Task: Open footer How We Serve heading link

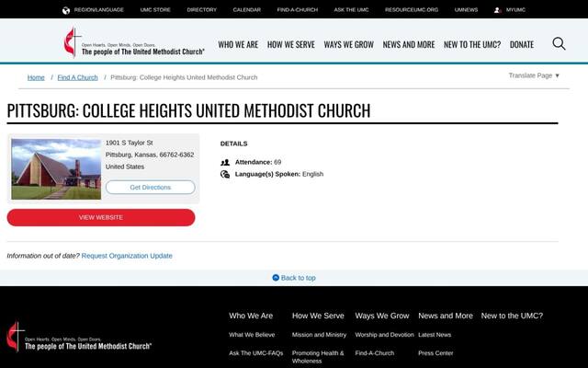Action: click(x=318, y=316)
